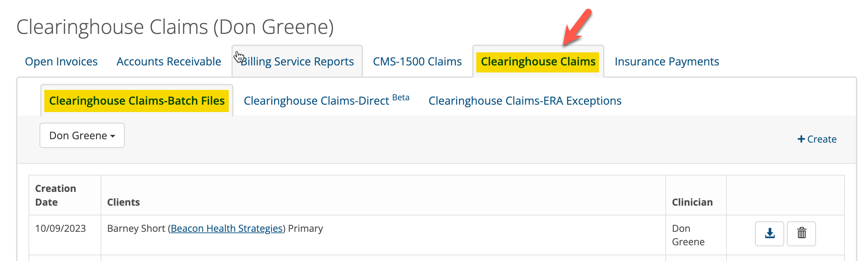Click the Barney Short client name
This screenshot has width=868, height=261.
coord(136,228)
